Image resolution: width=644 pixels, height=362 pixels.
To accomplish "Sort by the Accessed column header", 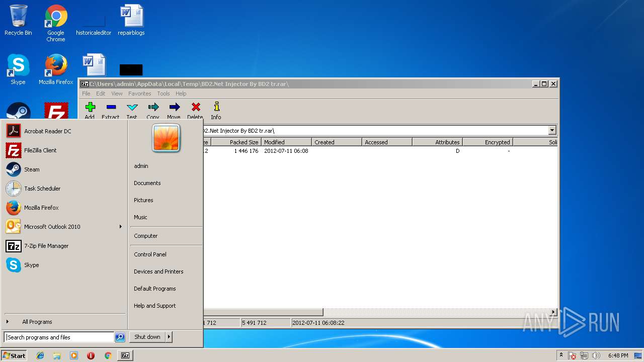I will [387, 142].
